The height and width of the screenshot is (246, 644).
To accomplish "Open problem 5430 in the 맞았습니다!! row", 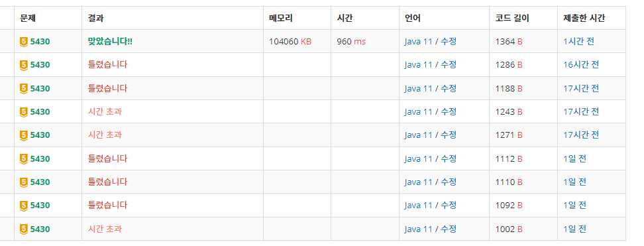I will pos(40,42).
